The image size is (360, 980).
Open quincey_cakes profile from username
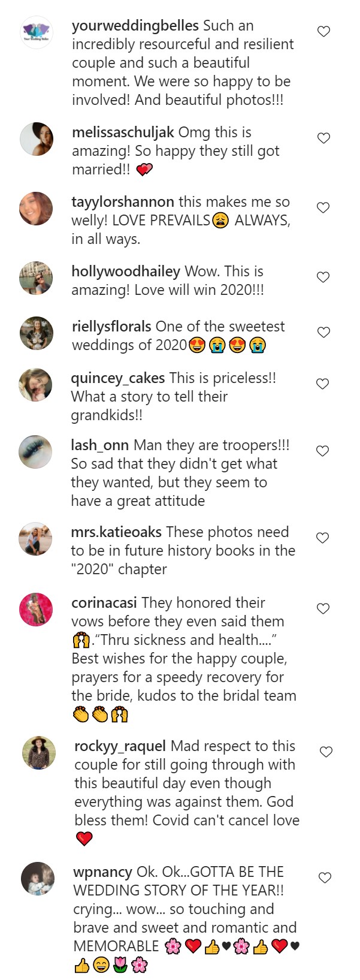point(117,378)
